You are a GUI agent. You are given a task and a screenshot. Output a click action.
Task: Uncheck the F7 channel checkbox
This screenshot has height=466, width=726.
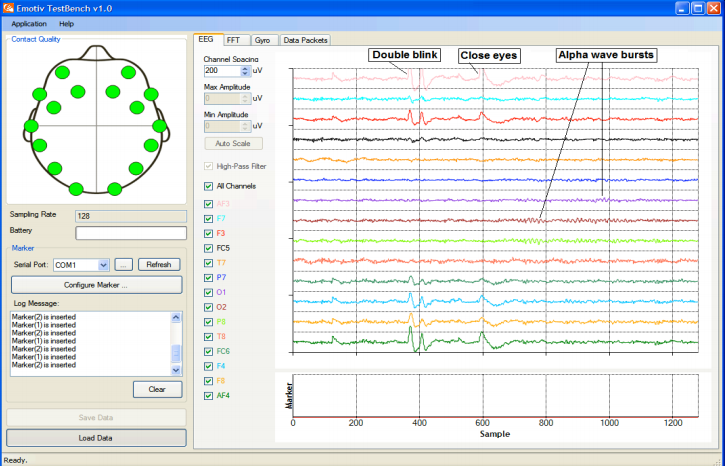[208, 219]
